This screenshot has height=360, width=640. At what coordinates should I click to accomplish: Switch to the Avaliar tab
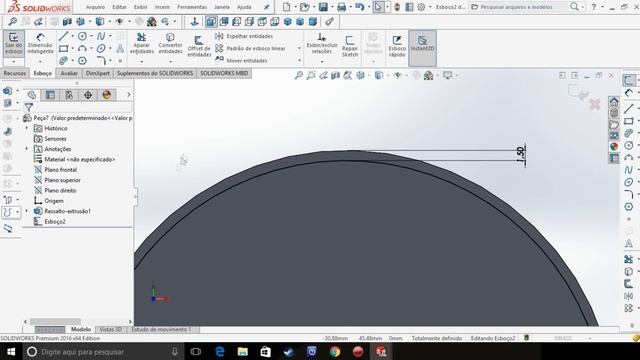(69, 73)
